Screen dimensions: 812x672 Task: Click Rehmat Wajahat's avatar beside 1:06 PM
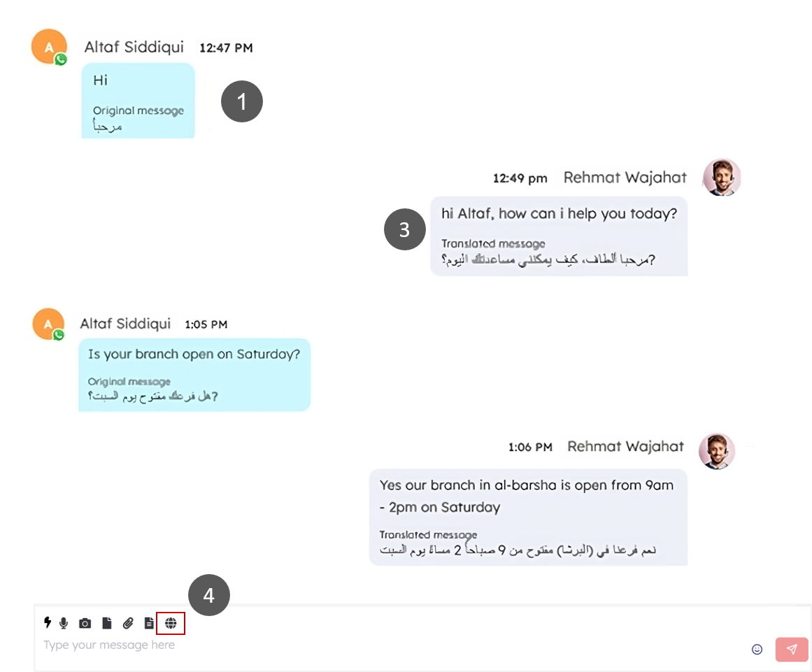[716, 451]
